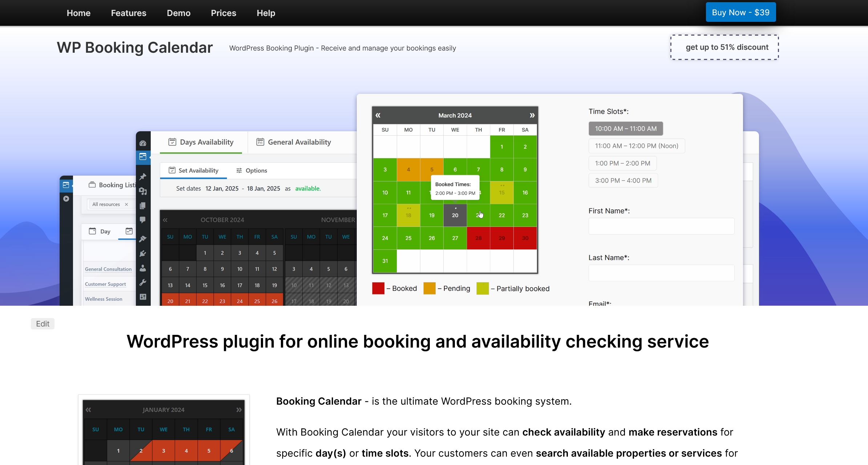The height and width of the screenshot is (465, 868).
Task: Click the 18 Jan, 2025 end date
Action: (263, 188)
